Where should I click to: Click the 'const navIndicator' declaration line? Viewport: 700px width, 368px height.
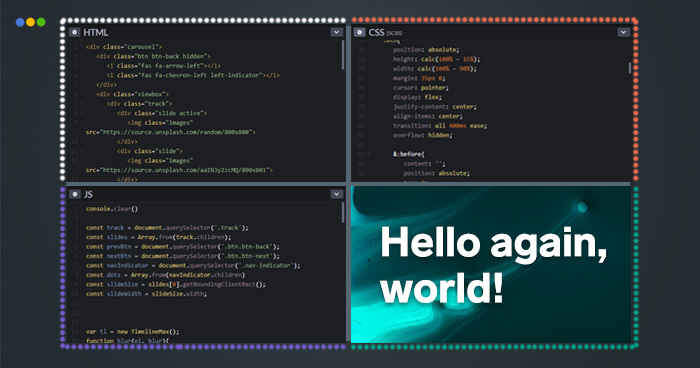[x=193, y=266]
